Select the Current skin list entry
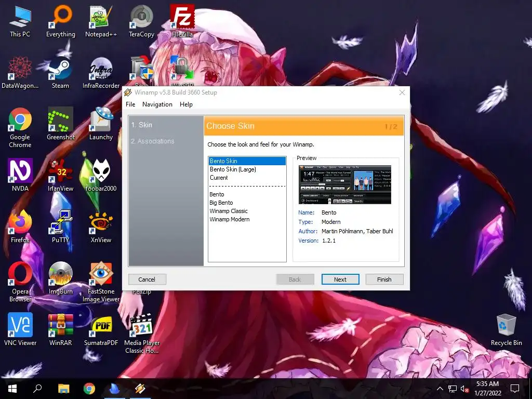The image size is (532, 399). (x=247, y=178)
